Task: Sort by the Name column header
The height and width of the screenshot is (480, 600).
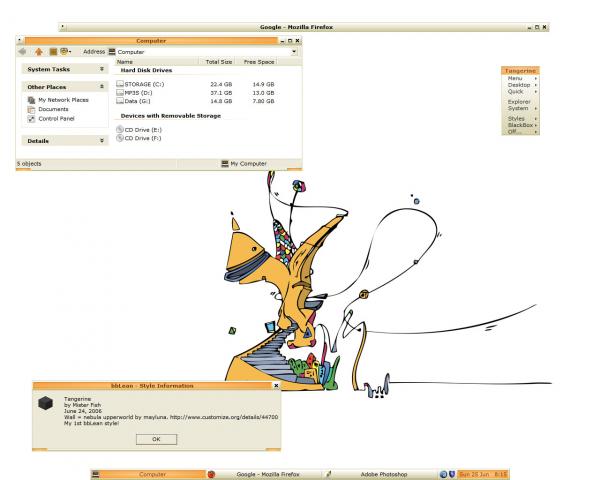Action: coord(156,62)
